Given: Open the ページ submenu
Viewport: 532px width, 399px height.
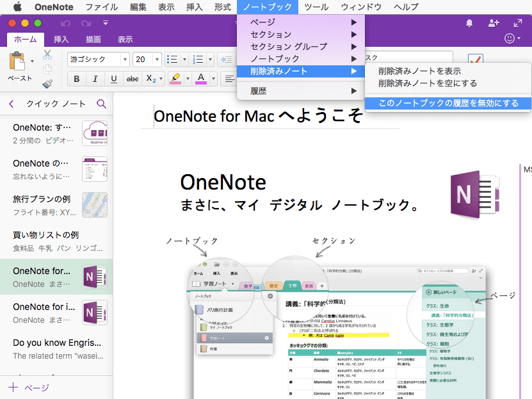Looking at the screenshot, I should pos(301,22).
